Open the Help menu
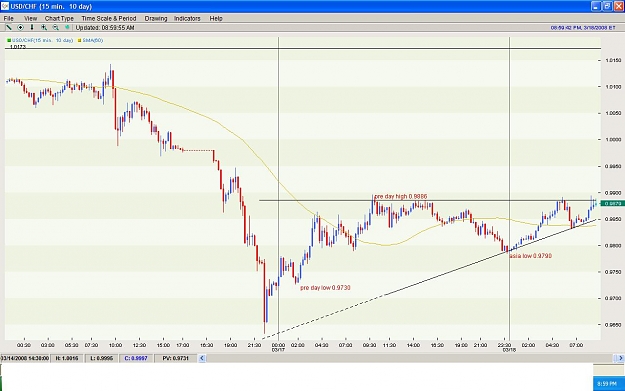The image size is (625, 391). pos(216,18)
